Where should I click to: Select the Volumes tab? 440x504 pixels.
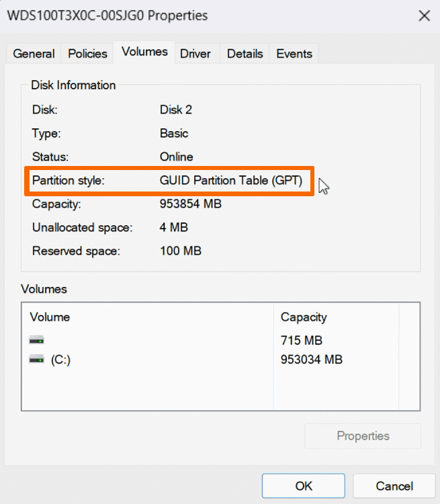[144, 52]
